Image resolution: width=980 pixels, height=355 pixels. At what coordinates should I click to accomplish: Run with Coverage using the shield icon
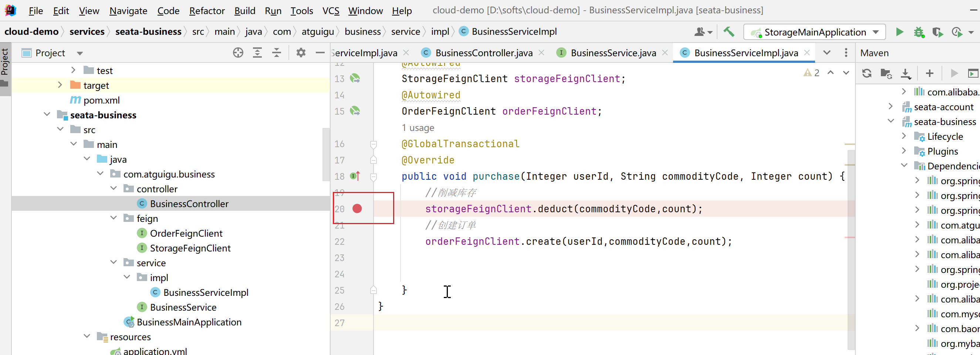tap(938, 32)
